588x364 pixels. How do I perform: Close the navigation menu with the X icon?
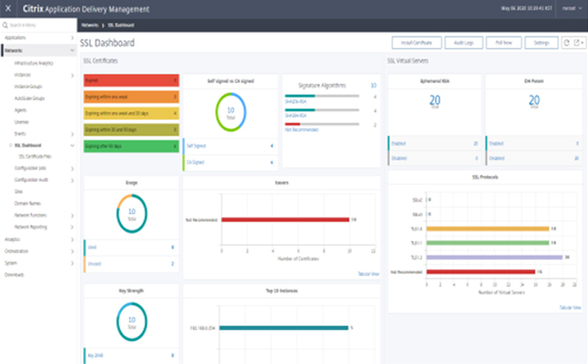(8, 9)
